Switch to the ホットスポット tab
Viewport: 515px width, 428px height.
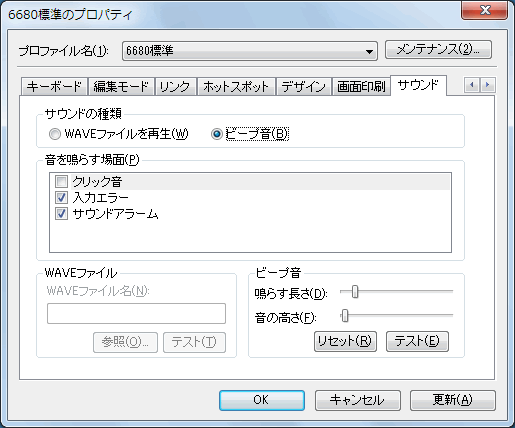click(x=236, y=87)
